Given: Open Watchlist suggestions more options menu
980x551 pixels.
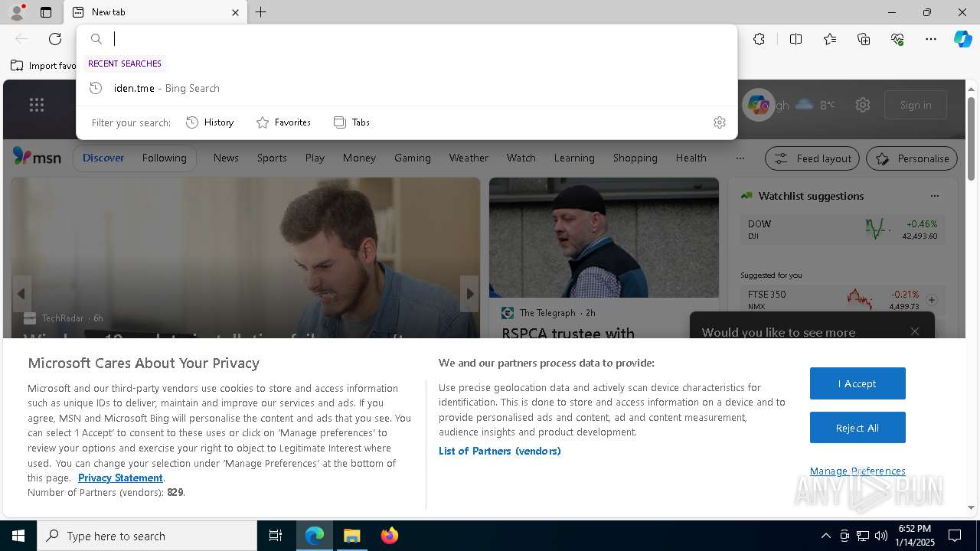Looking at the screenshot, I should point(934,196).
